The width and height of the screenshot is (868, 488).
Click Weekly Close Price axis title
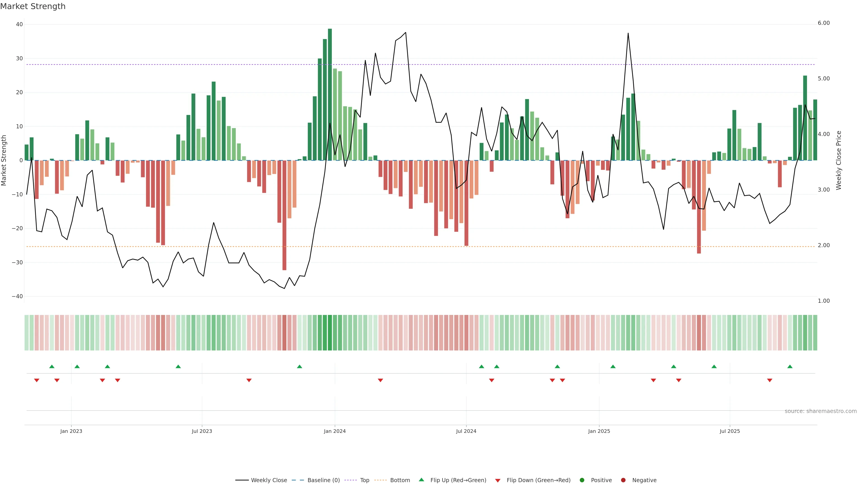pos(839,160)
